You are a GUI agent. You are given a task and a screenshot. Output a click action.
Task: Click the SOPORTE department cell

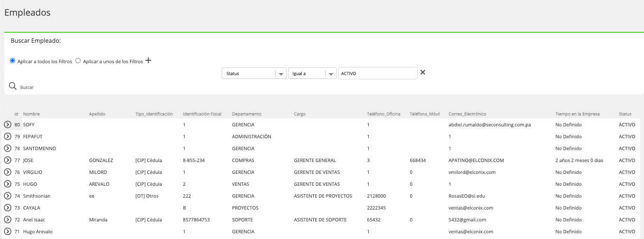[242, 220]
